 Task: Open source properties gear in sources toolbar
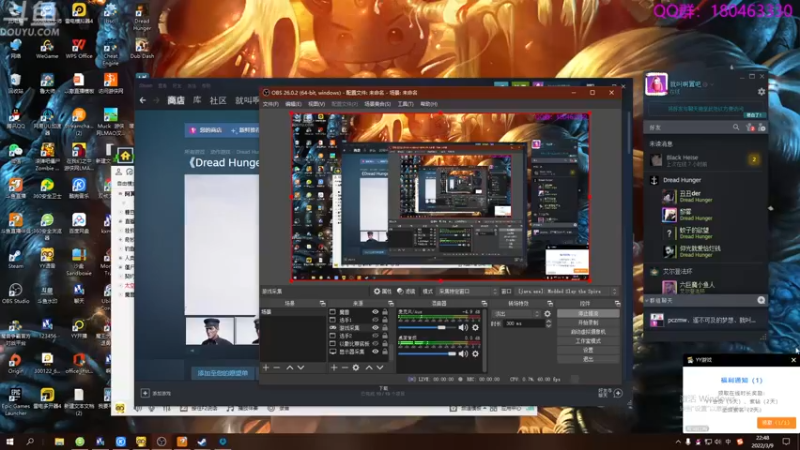pyautogui.click(x=356, y=367)
